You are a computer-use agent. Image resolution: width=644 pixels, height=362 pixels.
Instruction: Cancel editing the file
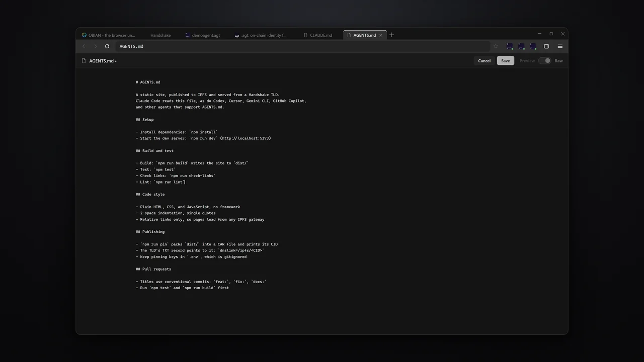[484, 61]
